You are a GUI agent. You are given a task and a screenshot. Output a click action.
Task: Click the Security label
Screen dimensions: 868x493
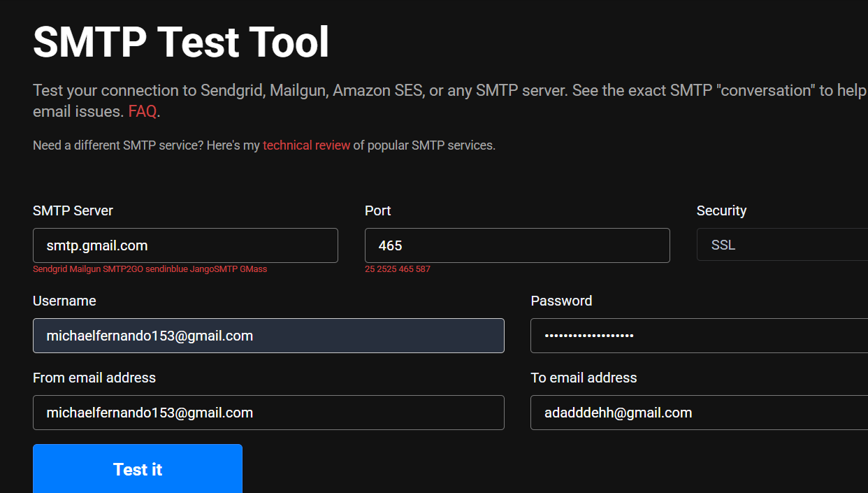(x=722, y=210)
